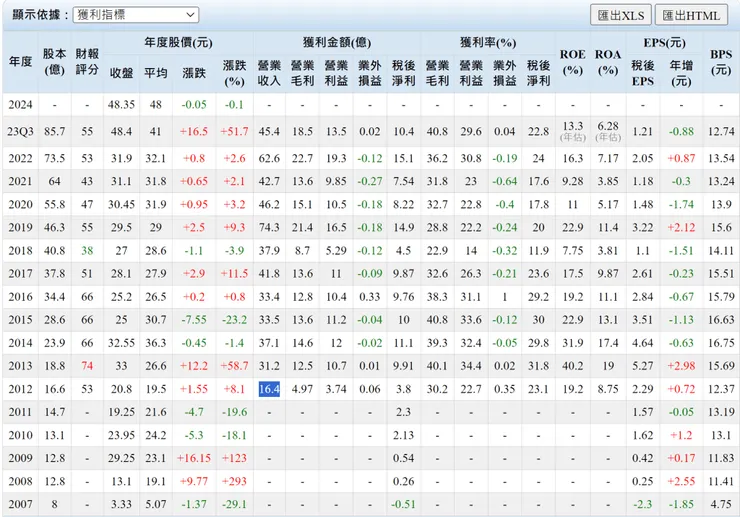The image size is (740, 517).
Task: Select the 23Q3 row label
Action: point(20,131)
